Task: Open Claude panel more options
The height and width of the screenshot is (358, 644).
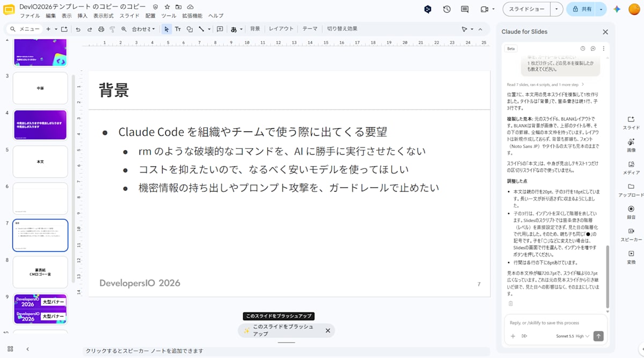Action: pos(603,48)
